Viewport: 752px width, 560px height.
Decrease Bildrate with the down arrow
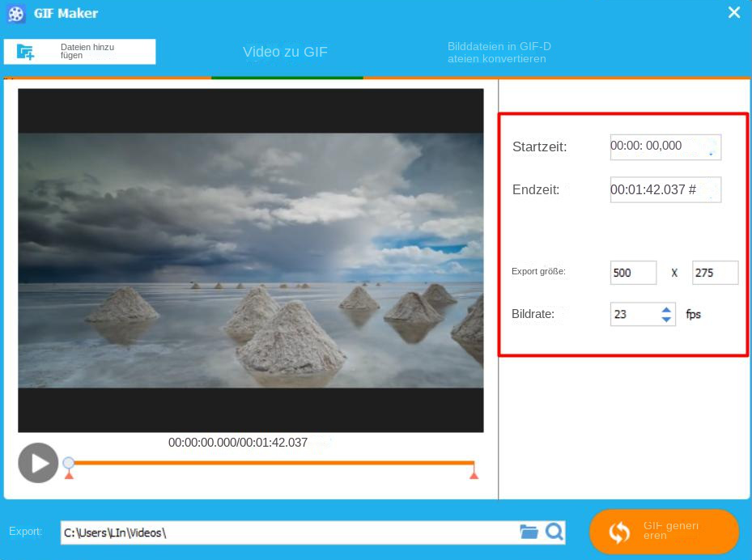coord(666,320)
